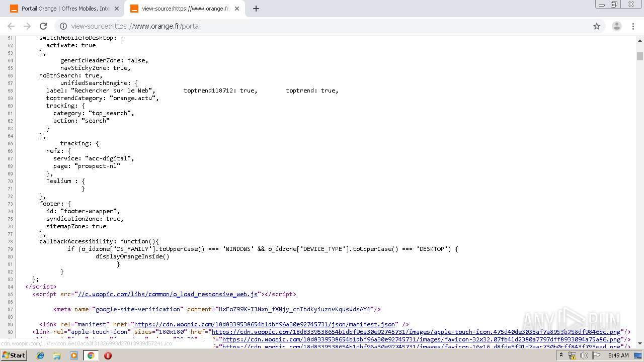Click the HxFoZ99X verification content string
644x362 pixels.
(x=295, y=309)
